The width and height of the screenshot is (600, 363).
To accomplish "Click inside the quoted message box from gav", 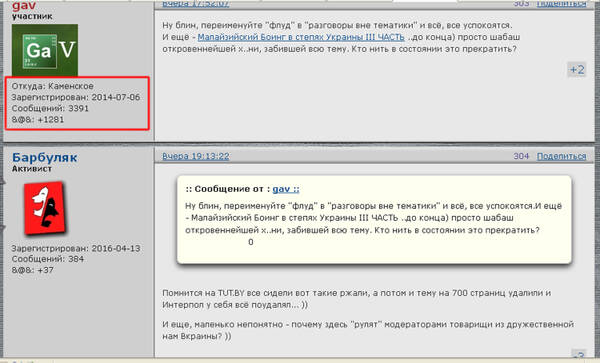I will click(x=374, y=220).
